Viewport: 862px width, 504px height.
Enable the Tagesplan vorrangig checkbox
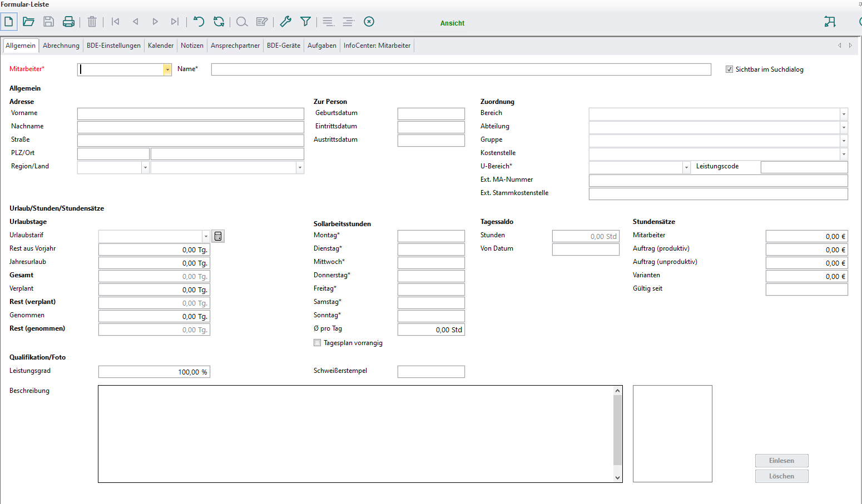tap(318, 343)
